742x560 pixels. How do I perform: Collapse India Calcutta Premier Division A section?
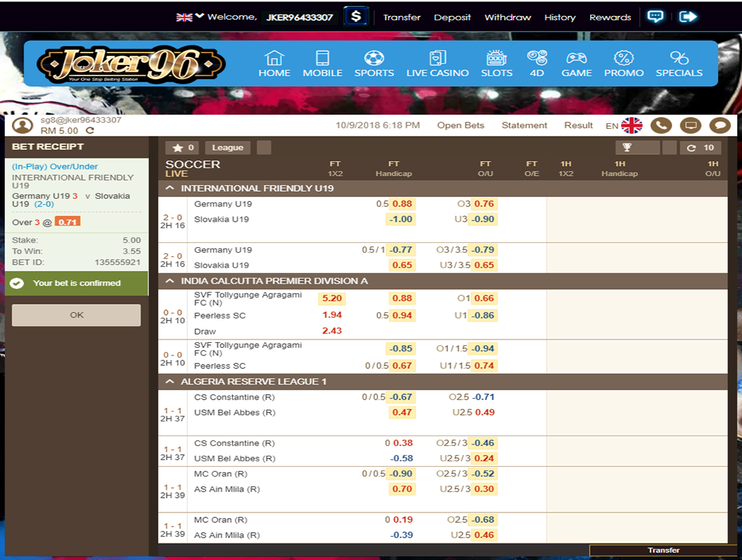pyautogui.click(x=170, y=281)
